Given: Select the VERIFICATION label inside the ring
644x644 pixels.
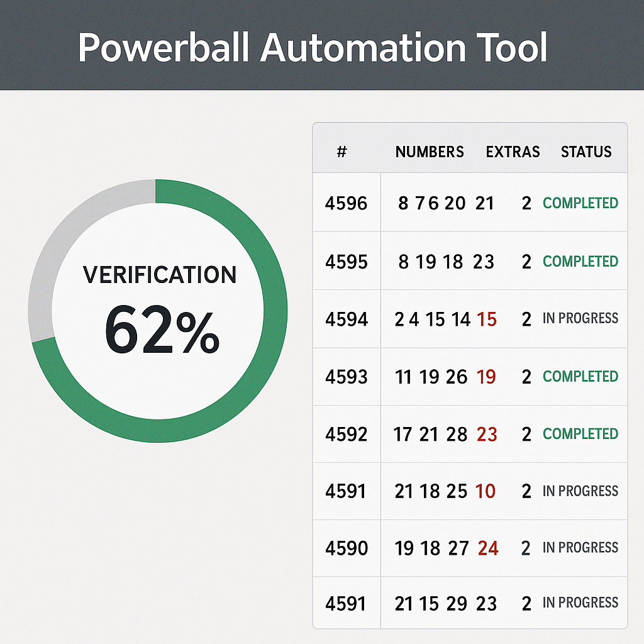Looking at the screenshot, I should tap(160, 275).
